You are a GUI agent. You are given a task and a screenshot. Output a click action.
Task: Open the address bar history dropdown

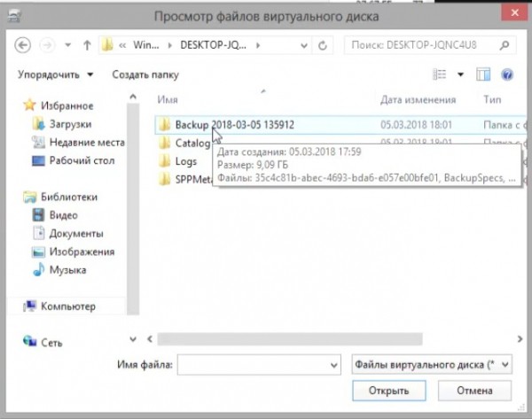pos(304,45)
